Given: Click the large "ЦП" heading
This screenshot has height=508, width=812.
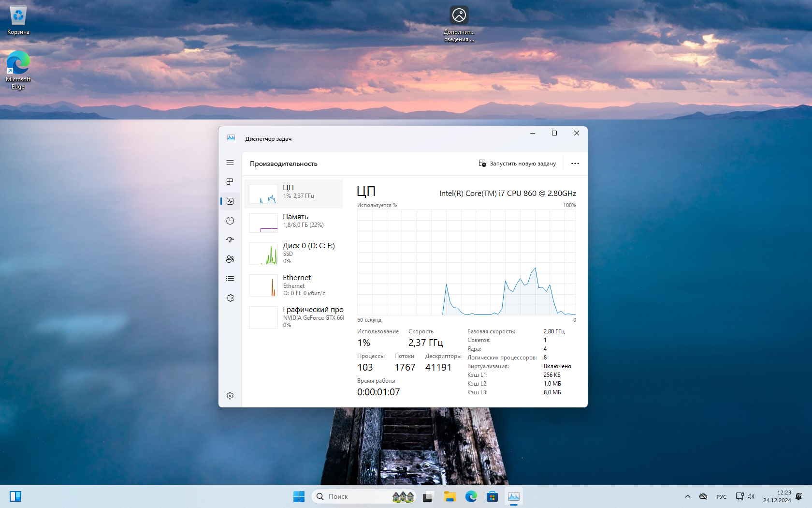Looking at the screenshot, I should [366, 192].
